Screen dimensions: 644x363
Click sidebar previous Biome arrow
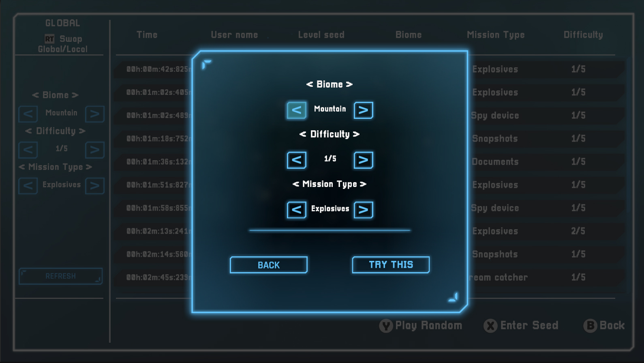click(28, 114)
